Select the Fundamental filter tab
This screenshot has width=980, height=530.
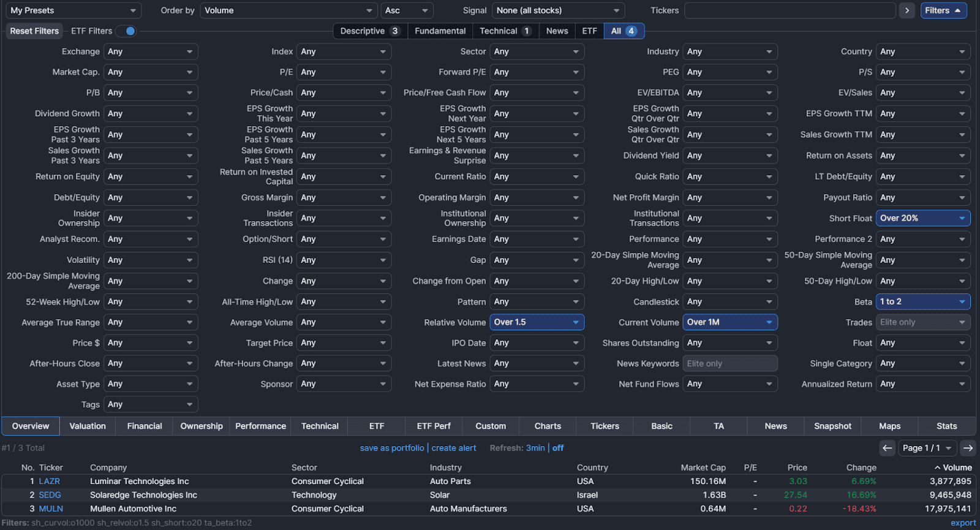pyautogui.click(x=440, y=31)
